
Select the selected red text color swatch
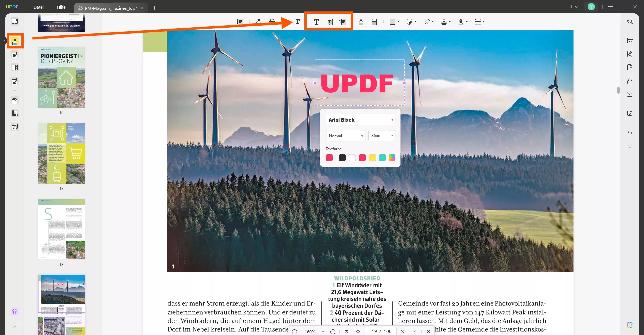click(329, 158)
